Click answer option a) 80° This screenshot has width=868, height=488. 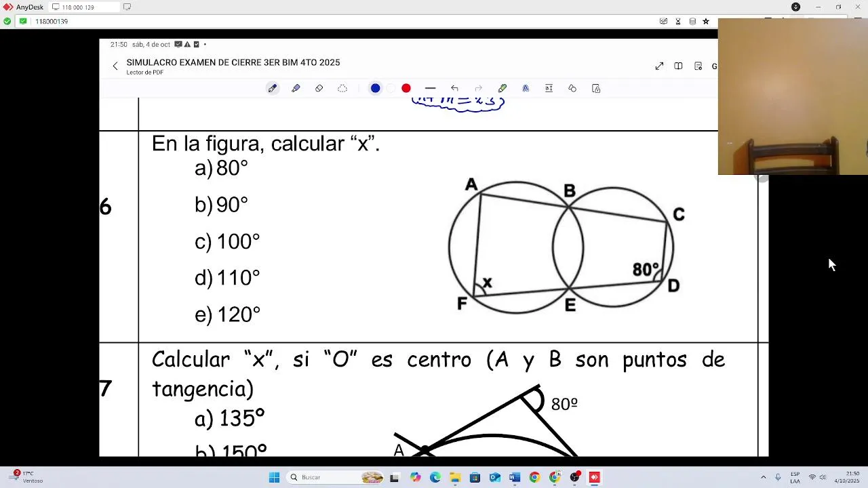click(x=221, y=168)
